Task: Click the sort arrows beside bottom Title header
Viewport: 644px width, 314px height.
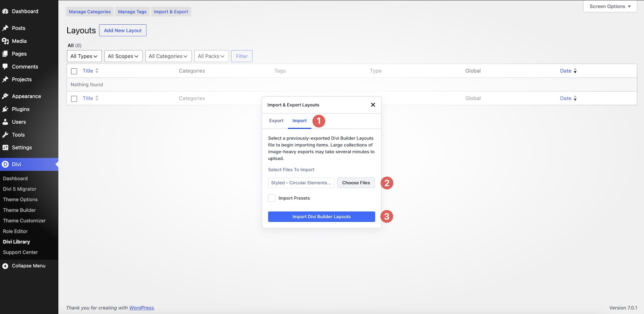Action: [97, 98]
